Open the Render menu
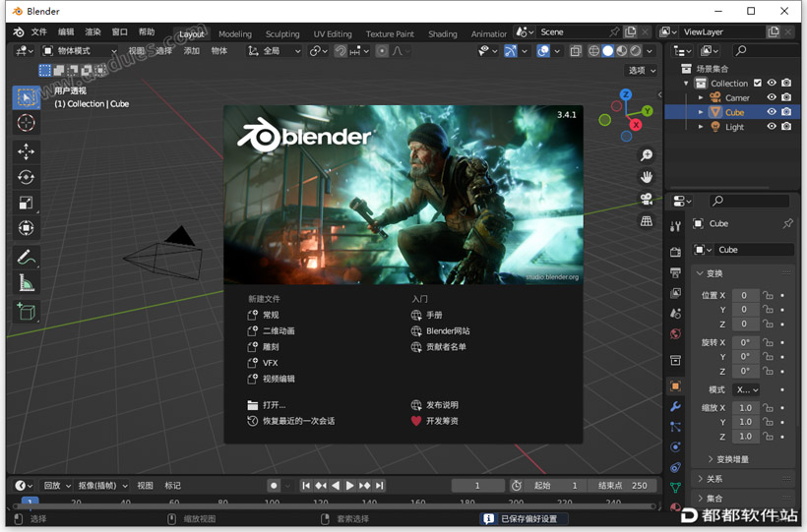 pos(93,31)
